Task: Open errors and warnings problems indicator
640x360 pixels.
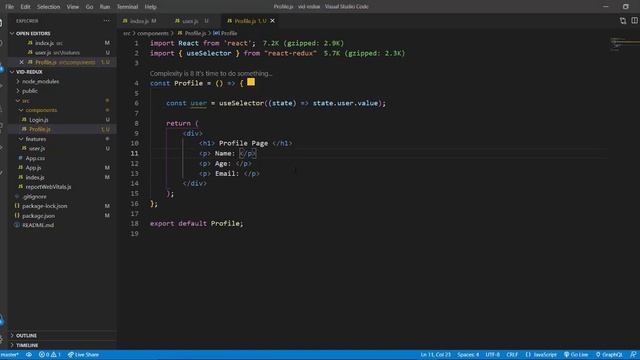Action: coord(49,355)
